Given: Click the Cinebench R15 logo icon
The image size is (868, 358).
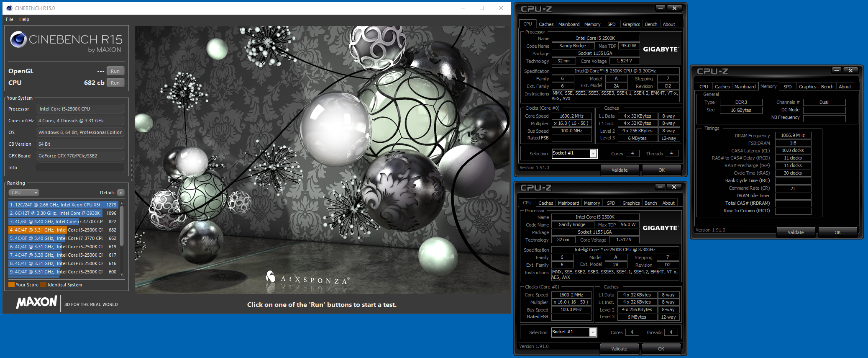Looking at the screenshot, I should pos(18,39).
